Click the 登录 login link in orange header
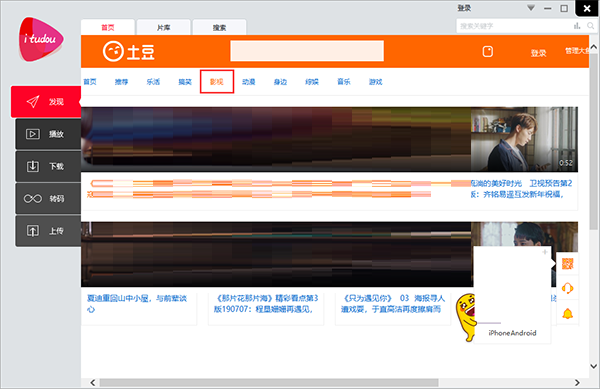The image size is (600, 389). (x=538, y=53)
